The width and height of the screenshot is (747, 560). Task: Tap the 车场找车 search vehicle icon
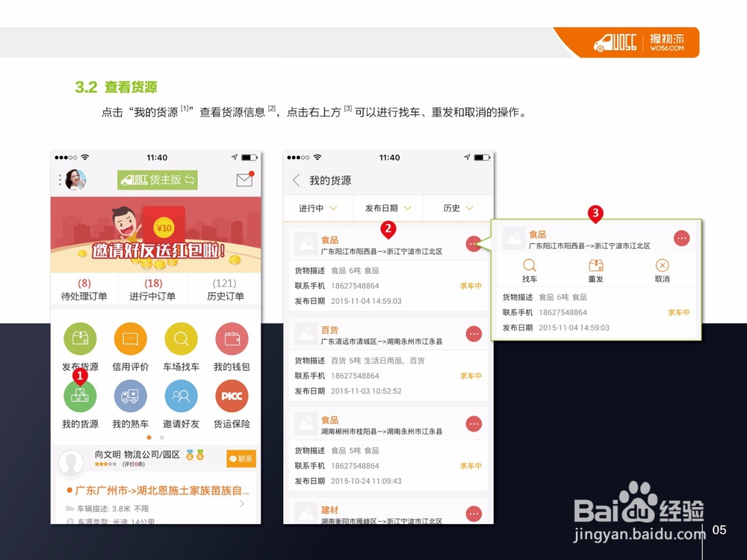coord(181,338)
